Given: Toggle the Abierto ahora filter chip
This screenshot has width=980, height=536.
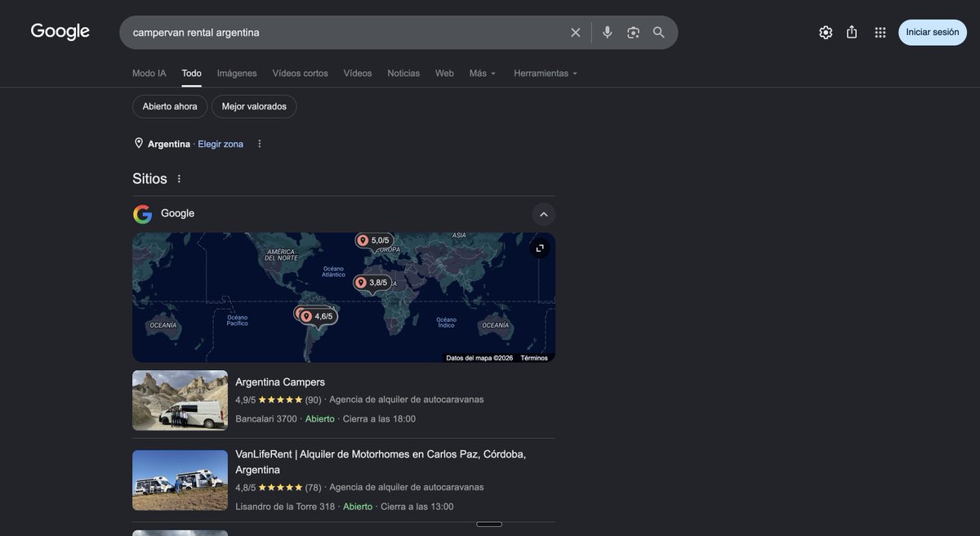Looking at the screenshot, I should 170,106.
